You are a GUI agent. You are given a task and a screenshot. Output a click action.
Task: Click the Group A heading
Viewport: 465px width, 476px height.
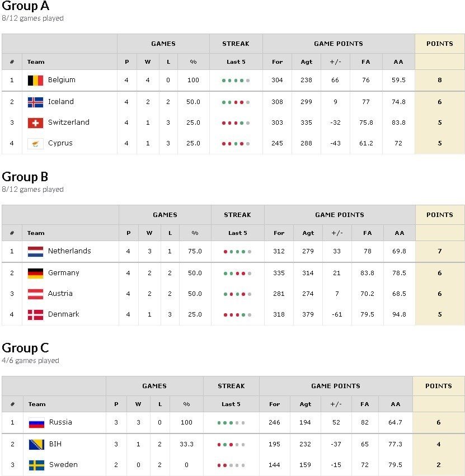(x=26, y=7)
